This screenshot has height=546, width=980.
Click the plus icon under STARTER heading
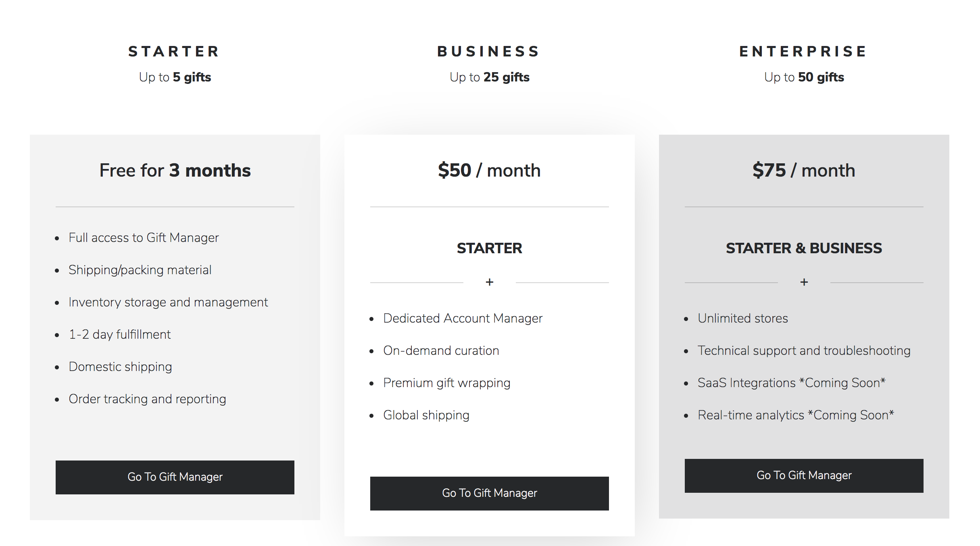tap(490, 282)
